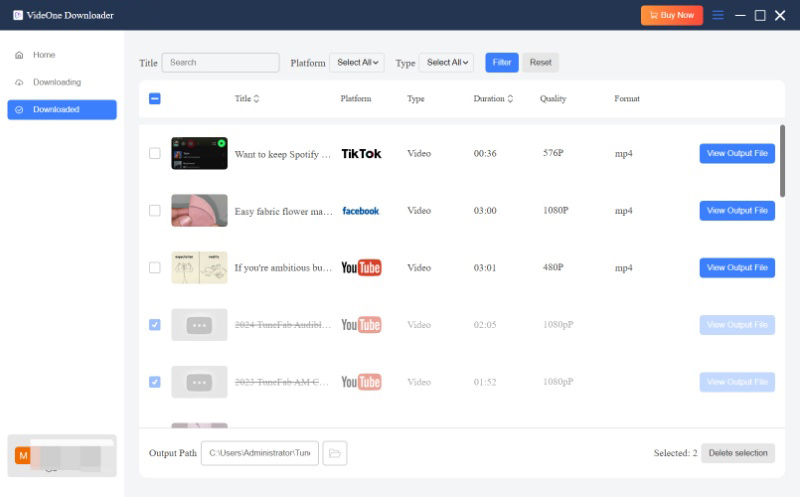This screenshot has height=497, width=800.
Task: Switch to the Downloading sidebar tab
Action: coord(56,82)
